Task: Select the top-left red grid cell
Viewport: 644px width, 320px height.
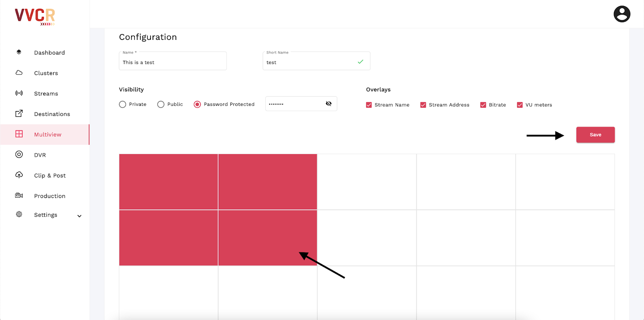Action: tap(168, 182)
